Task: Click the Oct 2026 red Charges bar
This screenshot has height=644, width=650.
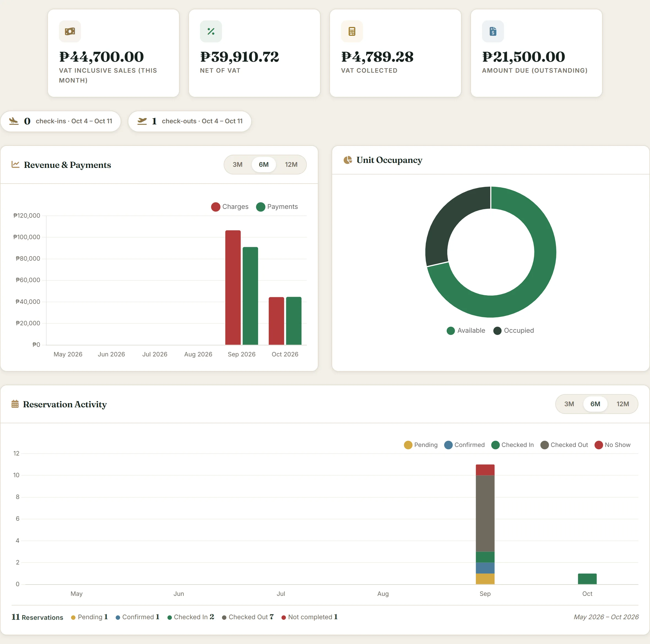Action: pos(276,321)
